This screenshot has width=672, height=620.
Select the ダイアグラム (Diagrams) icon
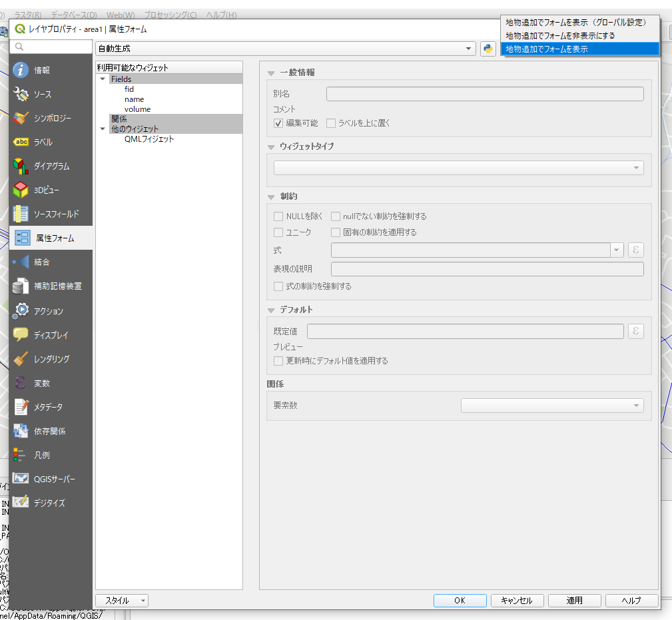[21, 166]
